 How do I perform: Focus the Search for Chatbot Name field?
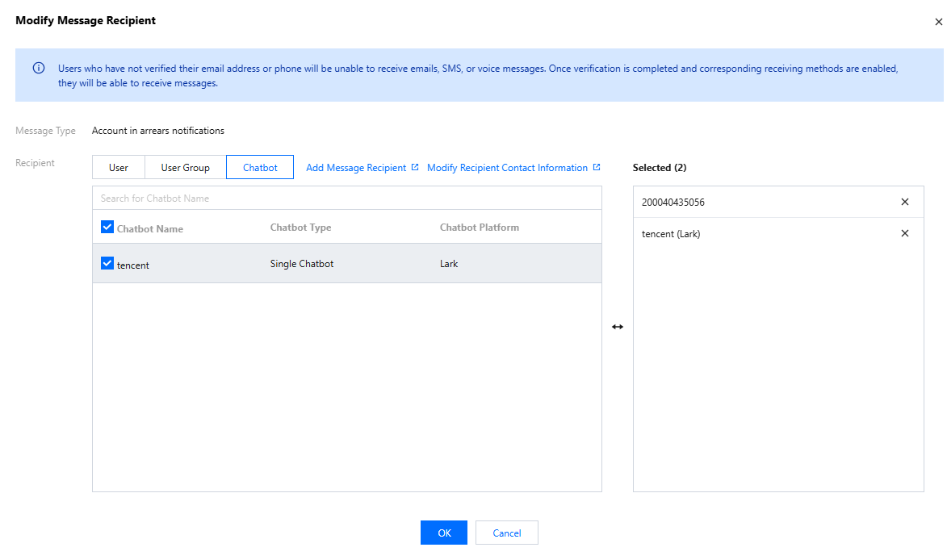pyautogui.click(x=346, y=199)
